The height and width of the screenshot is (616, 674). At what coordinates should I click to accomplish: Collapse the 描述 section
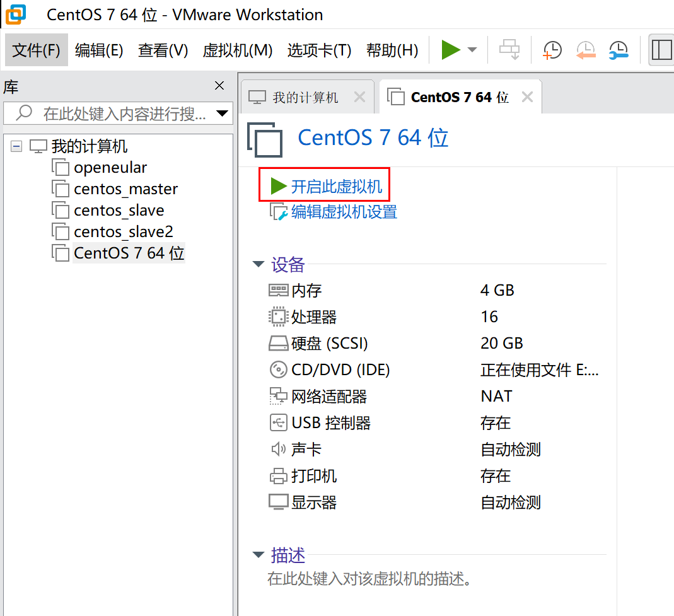pyautogui.click(x=259, y=555)
